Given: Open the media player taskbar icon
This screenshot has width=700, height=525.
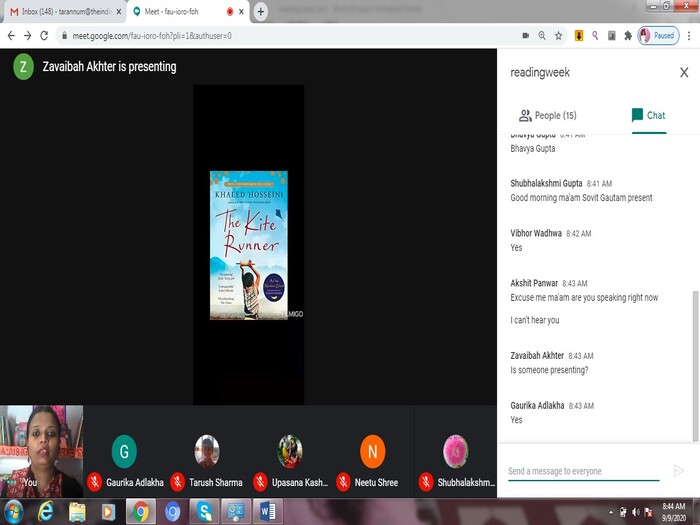Looking at the screenshot, I should coord(108,512).
